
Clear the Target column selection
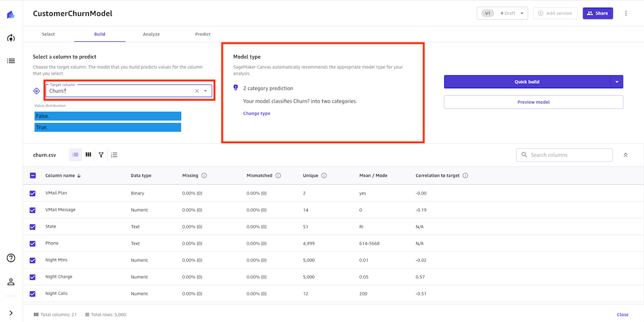196,91
